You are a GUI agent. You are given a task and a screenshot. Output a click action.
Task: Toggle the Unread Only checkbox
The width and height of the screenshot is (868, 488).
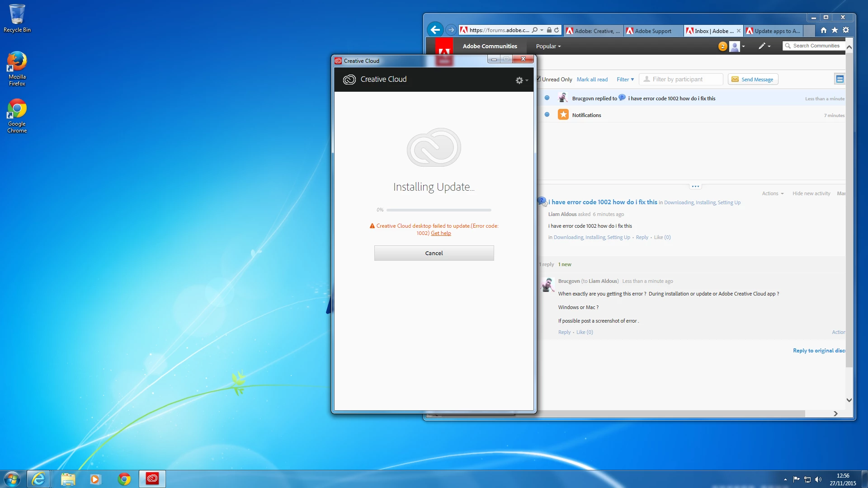538,79
